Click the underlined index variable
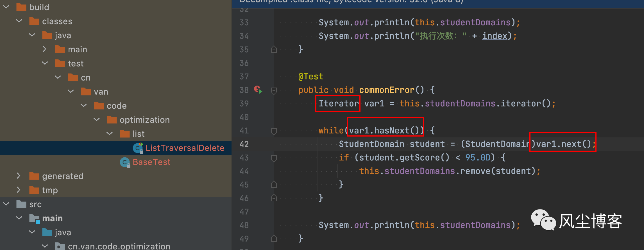This screenshot has height=250, width=644. pyautogui.click(x=495, y=36)
